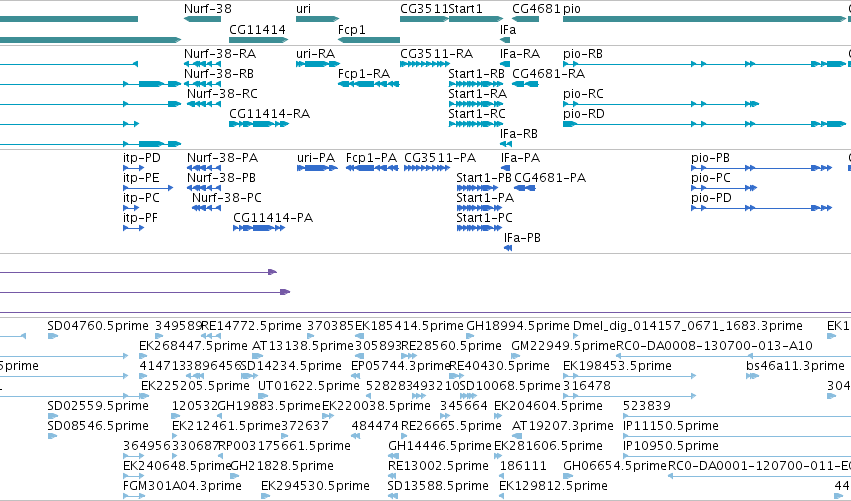Viewport: 851px width, 501px height.
Task: Select transcript pio-RC
Action: pyautogui.click(x=583, y=94)
